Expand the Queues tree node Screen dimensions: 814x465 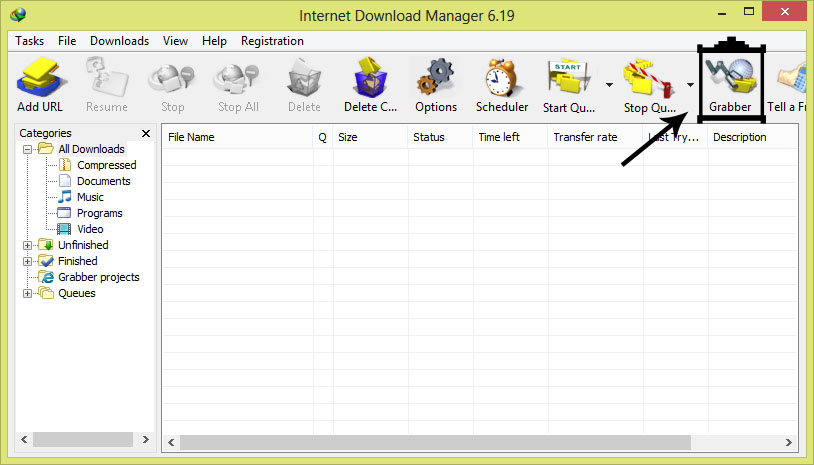[x=28, y=294]
